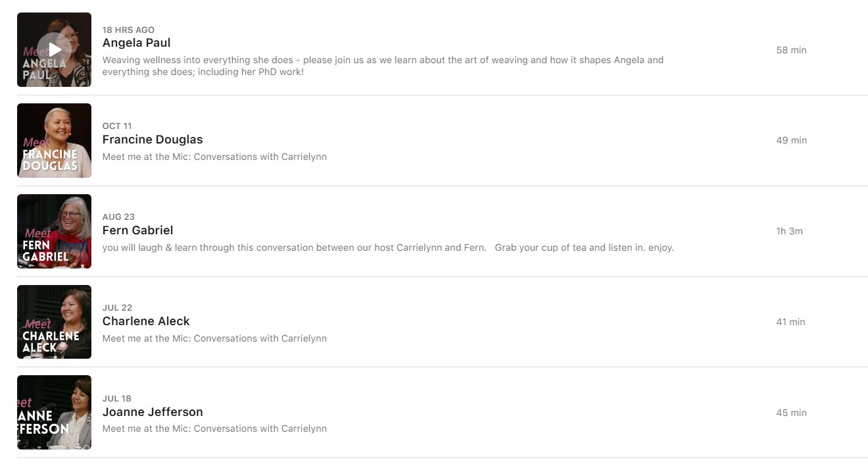The image size is (868, 466).
Task: Open the Fern Gabriel episode title
Action: 137,230
